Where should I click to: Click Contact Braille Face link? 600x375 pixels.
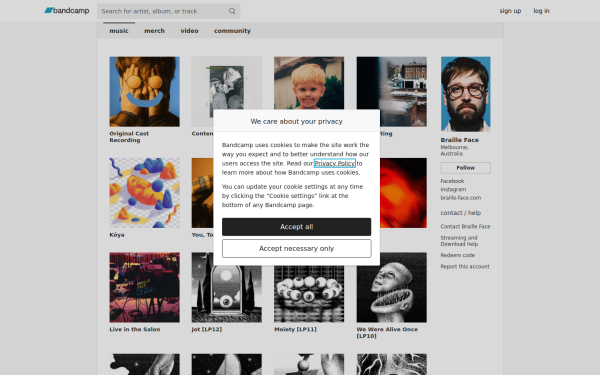[x=465, y=227]
